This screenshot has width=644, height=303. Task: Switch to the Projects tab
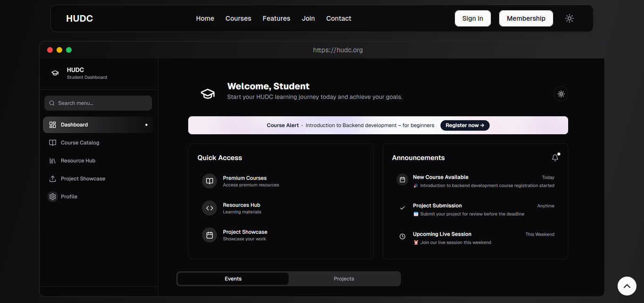click(x=344, y=278)
